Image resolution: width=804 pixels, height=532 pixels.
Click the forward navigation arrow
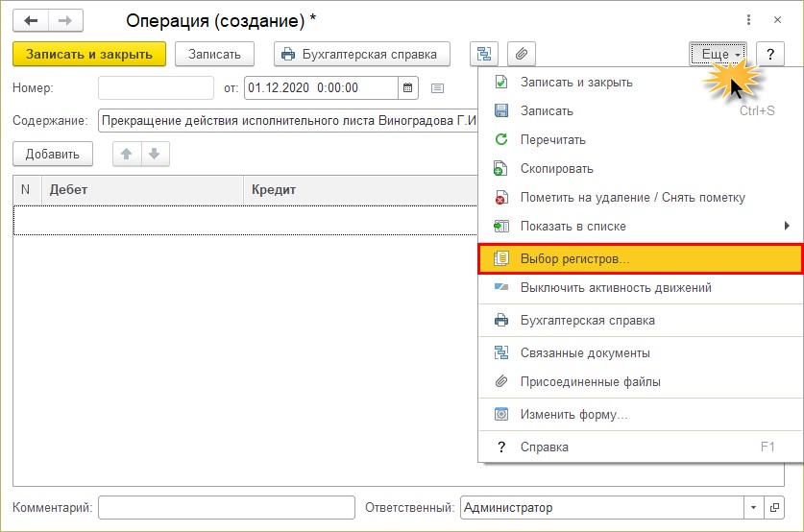[65, 20]
